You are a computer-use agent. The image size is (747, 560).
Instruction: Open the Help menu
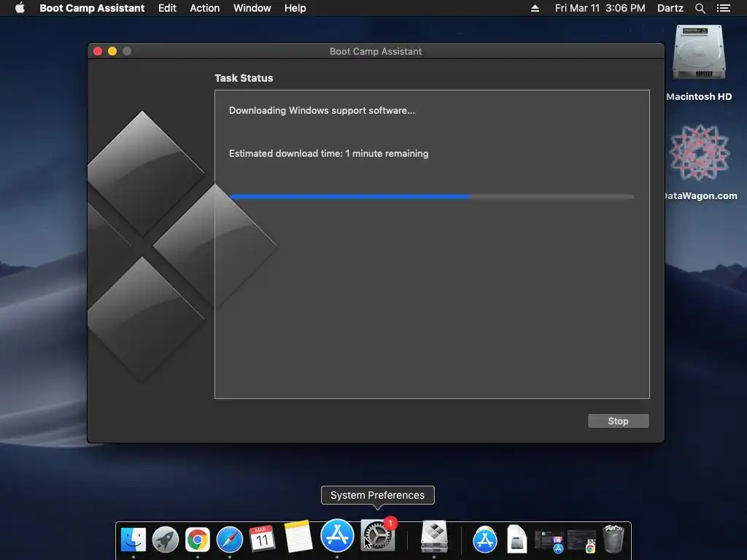(295, 8)
